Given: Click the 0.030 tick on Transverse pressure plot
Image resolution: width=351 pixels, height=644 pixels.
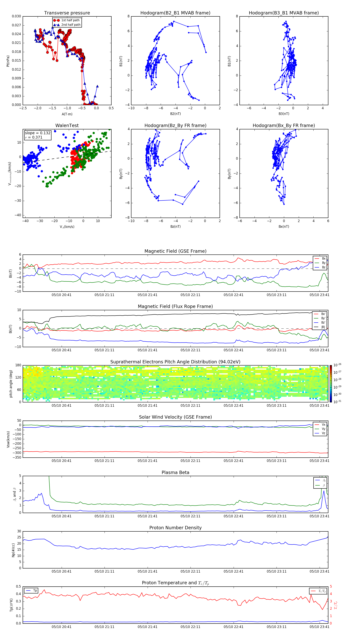Looking at the screenshot, I should [16, 16].
